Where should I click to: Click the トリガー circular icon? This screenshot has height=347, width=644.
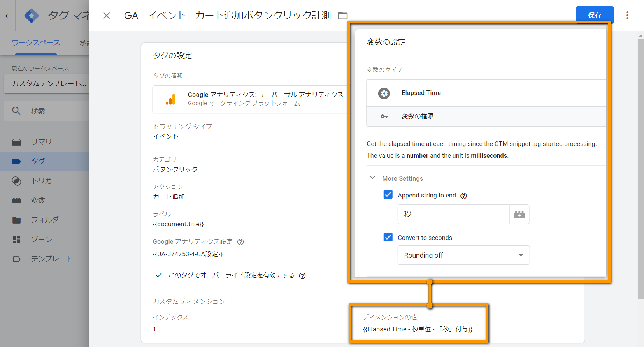point(16,181)
